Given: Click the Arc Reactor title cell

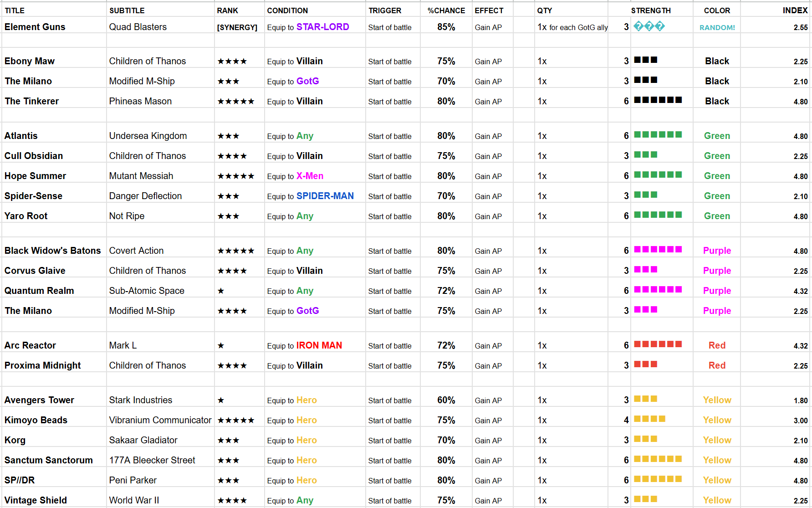Looking at the screenshot, I should click(30, 345).
